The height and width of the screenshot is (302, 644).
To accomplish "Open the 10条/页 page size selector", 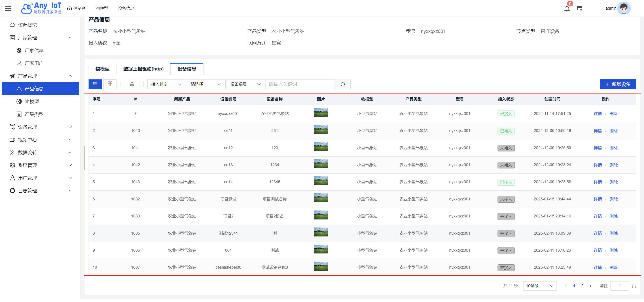I will pyautogui.click(x=540, y=286).
